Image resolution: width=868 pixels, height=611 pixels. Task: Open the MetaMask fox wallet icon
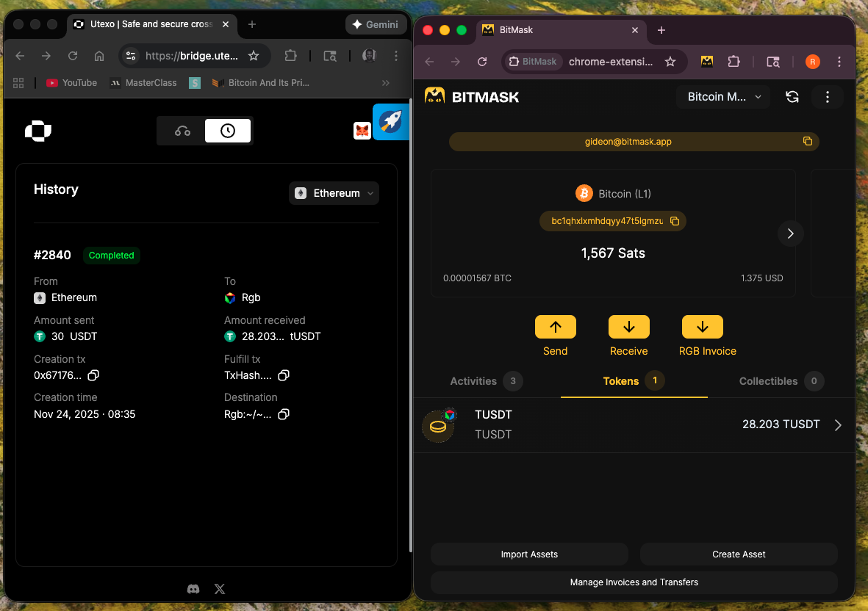(362, 131)
